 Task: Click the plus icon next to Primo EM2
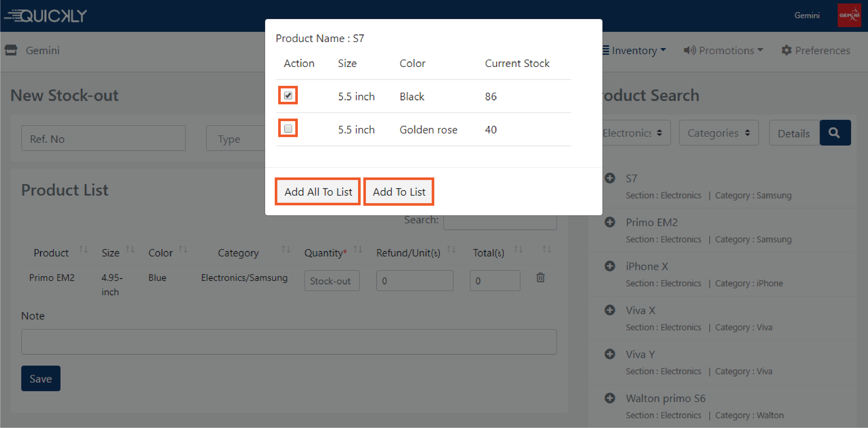[x=610, y=222]
